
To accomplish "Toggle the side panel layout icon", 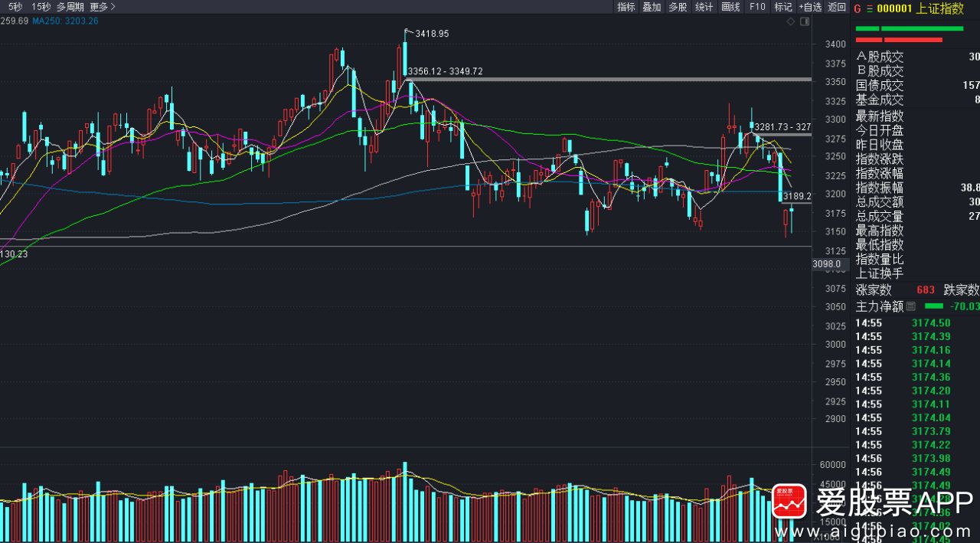I will [804, 21].
